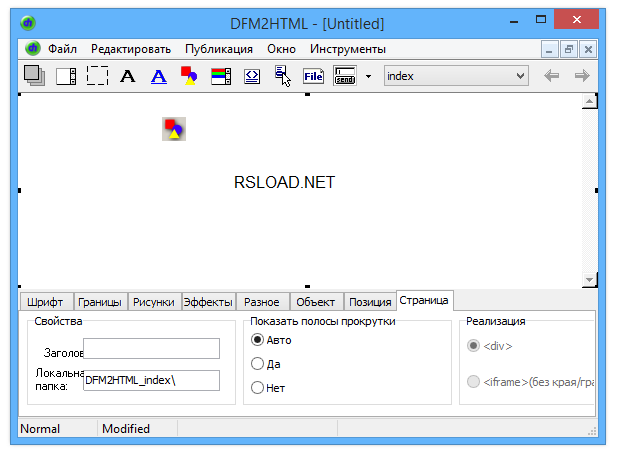632x462 pixels.
Task: Open the Редактировать menu
Action: [131, 49]
